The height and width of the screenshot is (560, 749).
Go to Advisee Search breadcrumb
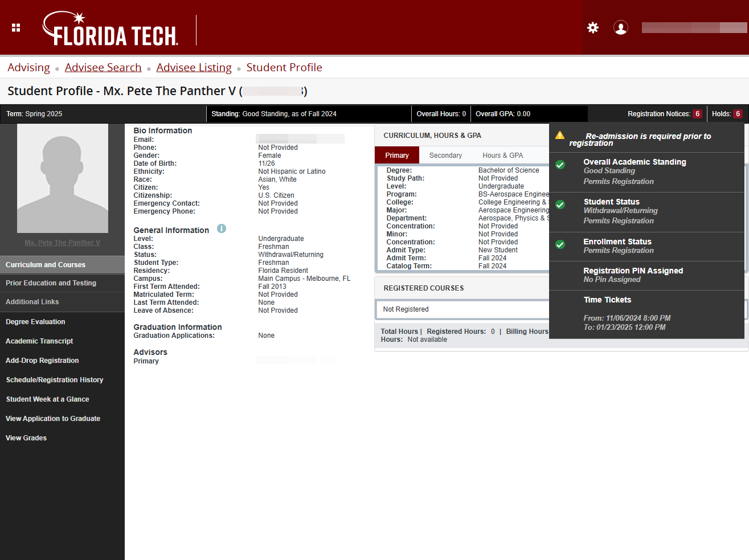point(103,67)
